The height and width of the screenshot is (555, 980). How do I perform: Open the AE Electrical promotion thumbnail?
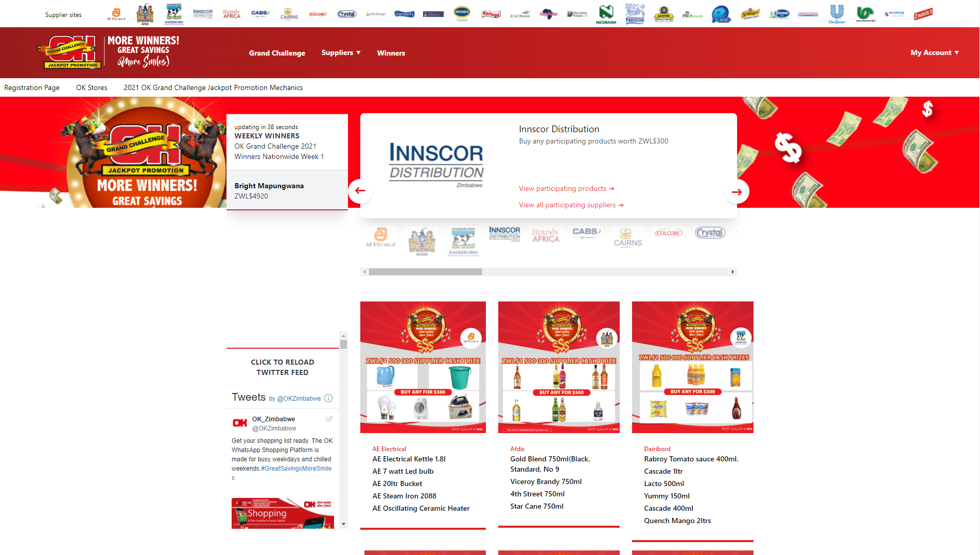pos(423,367)
